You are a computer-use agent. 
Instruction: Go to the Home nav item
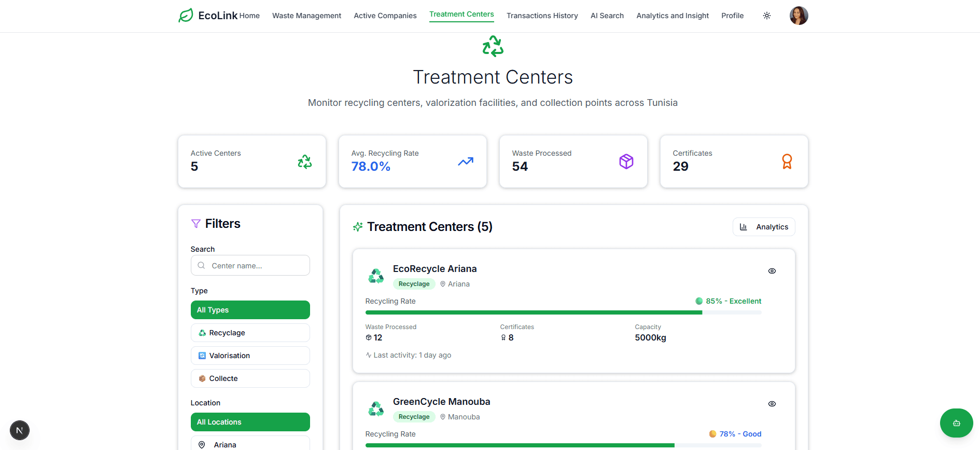pos(249,16)
